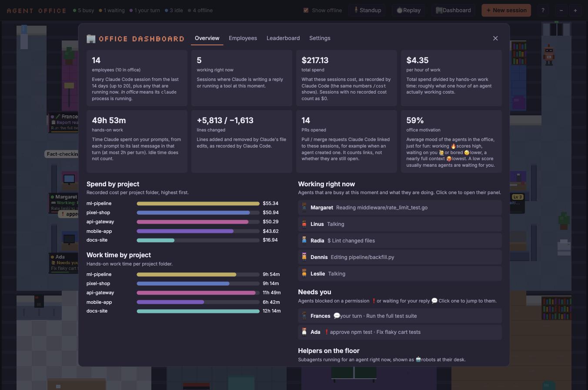Click the 6h 42m mobile-app work time
The height and width of the screenshot is (390, 588).
click(x=271, y=302)
